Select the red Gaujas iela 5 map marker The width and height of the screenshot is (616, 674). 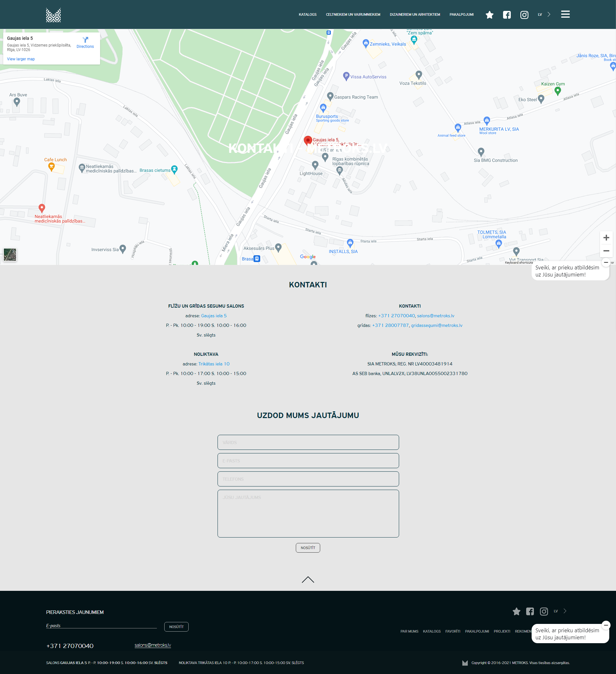(308, 140)
